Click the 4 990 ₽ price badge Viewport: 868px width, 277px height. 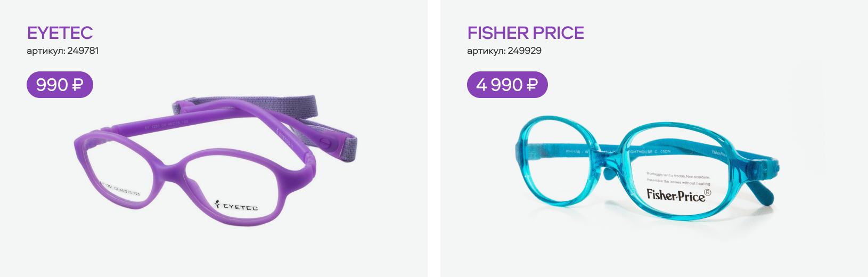[x=507, y=85]
